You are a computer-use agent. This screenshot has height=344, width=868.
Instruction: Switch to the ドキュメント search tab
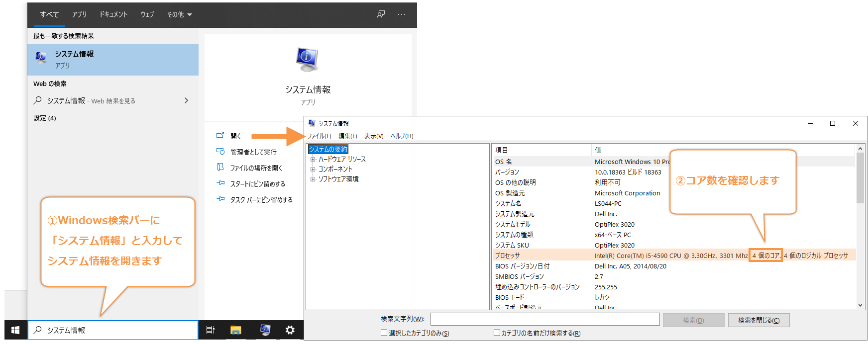(113, 14)
